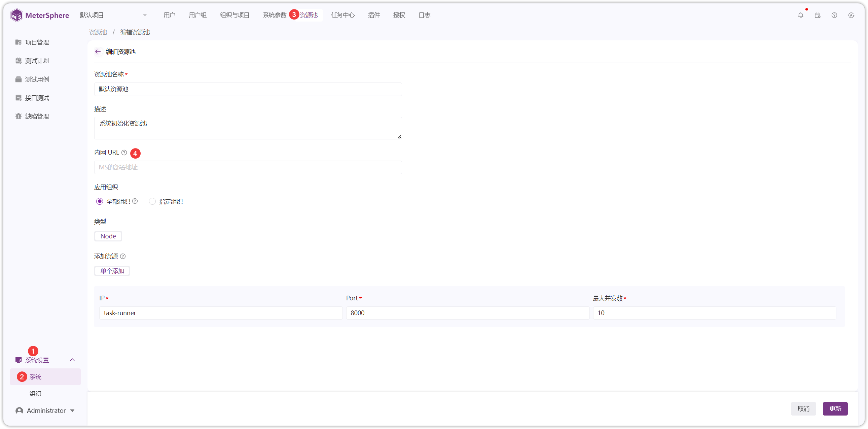The image size is (868, 429).
Task: Open 项目管理 in the sidebar
Action: click(x=37, y=42)
